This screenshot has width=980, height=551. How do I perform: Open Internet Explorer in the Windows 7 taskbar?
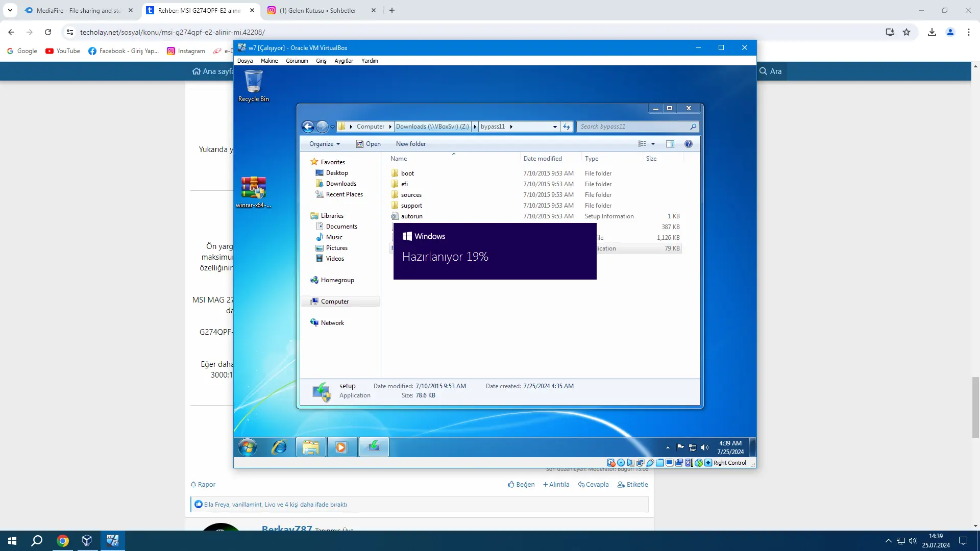click(x=279, y=447)
